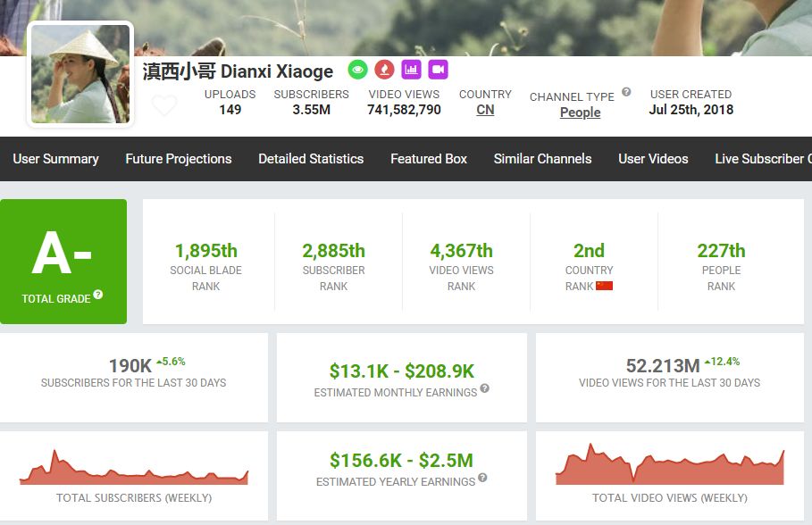Click the purple video camera icon

coord(438,70)
